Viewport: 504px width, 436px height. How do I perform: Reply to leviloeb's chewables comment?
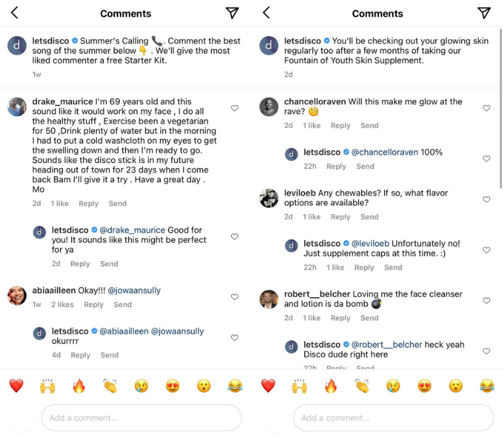[341, 217]
